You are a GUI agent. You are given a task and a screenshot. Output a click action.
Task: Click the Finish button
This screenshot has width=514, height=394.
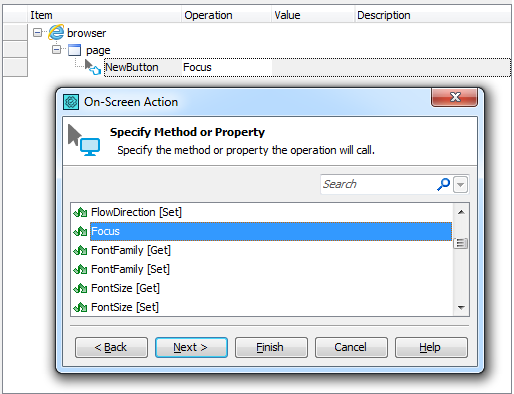(271, 347)
